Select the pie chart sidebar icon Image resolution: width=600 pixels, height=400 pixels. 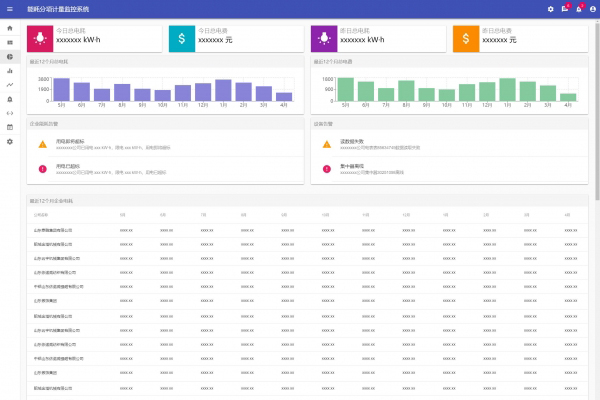[10, 57]
